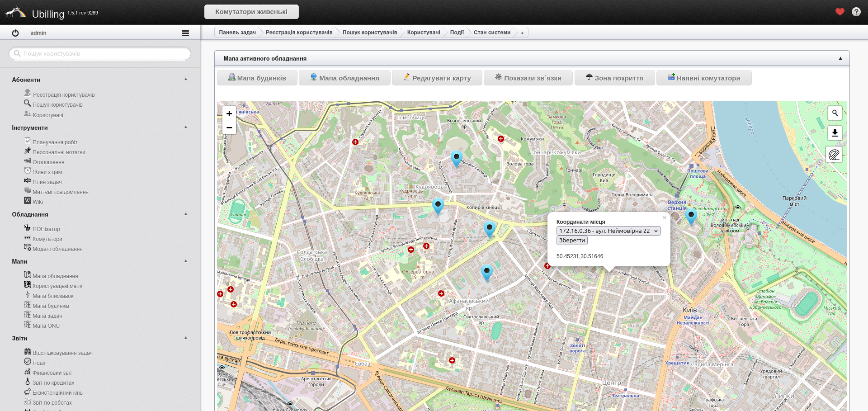Click the map search magnifier icon

tap(835, 113)
